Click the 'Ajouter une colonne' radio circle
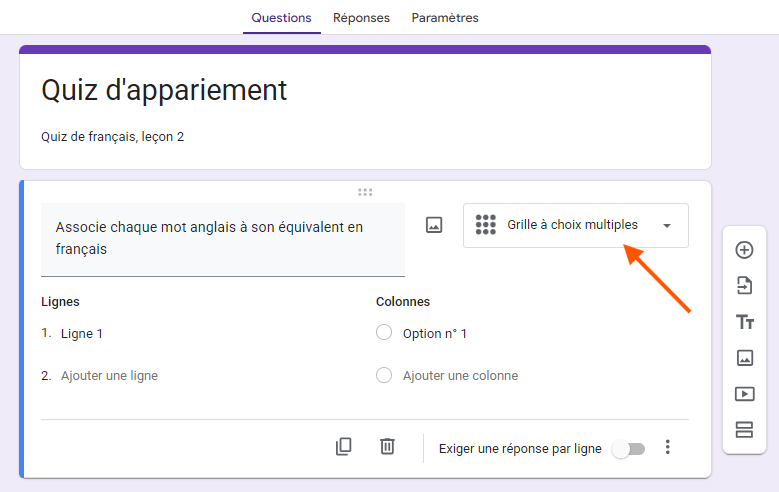Image resolution: width=779 pixels, height=492 pixels. [384, 376]
